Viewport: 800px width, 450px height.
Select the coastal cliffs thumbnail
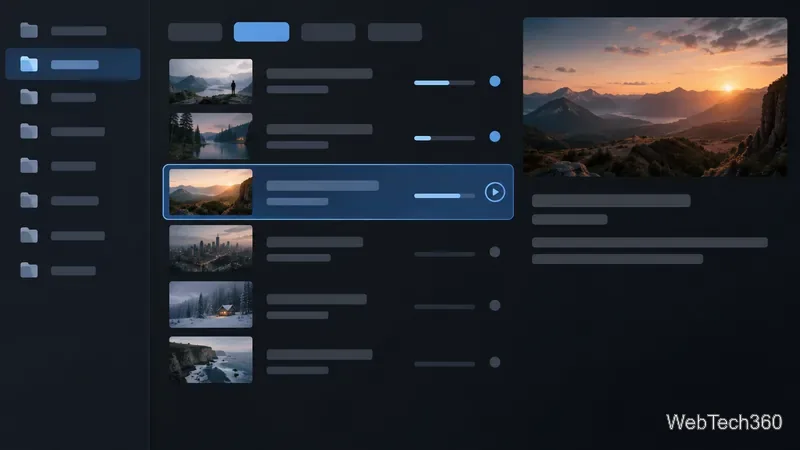(211, 360)
